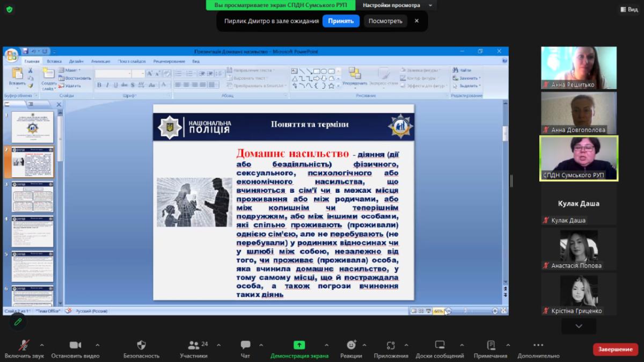Expand audio options arrow beside Включить звук

42,345
